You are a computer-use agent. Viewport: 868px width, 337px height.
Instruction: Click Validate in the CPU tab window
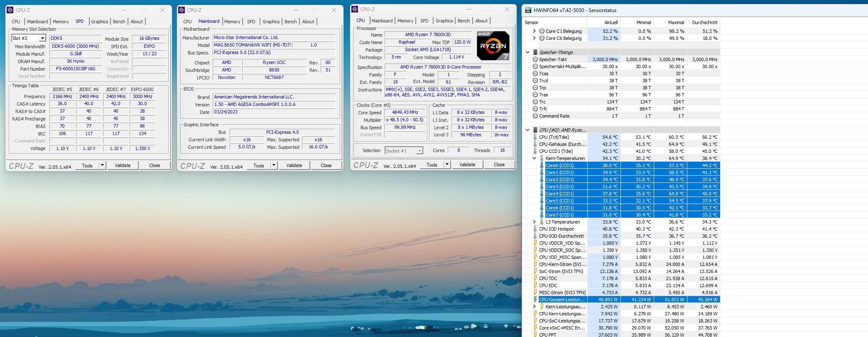pyautogui.click(x=467, y=165)
